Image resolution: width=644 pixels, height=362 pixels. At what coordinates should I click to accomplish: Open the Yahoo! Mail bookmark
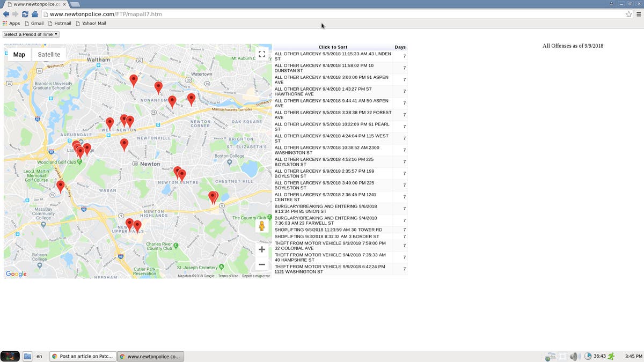coord(91,24)
